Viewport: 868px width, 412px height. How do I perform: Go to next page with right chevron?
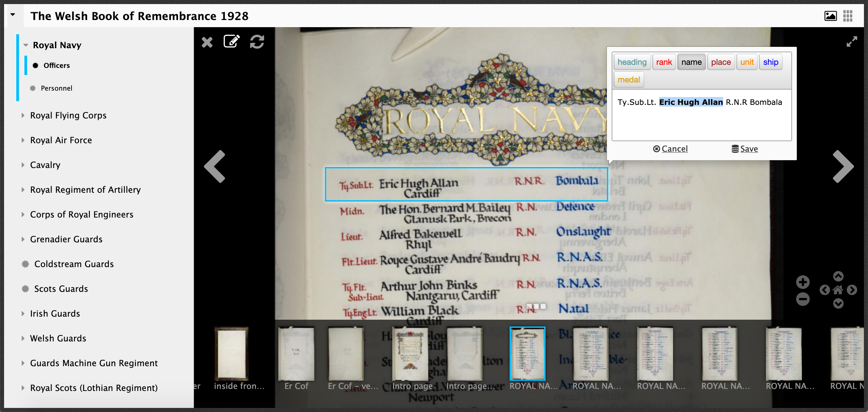pyautogui.click(x=843, y=166)
